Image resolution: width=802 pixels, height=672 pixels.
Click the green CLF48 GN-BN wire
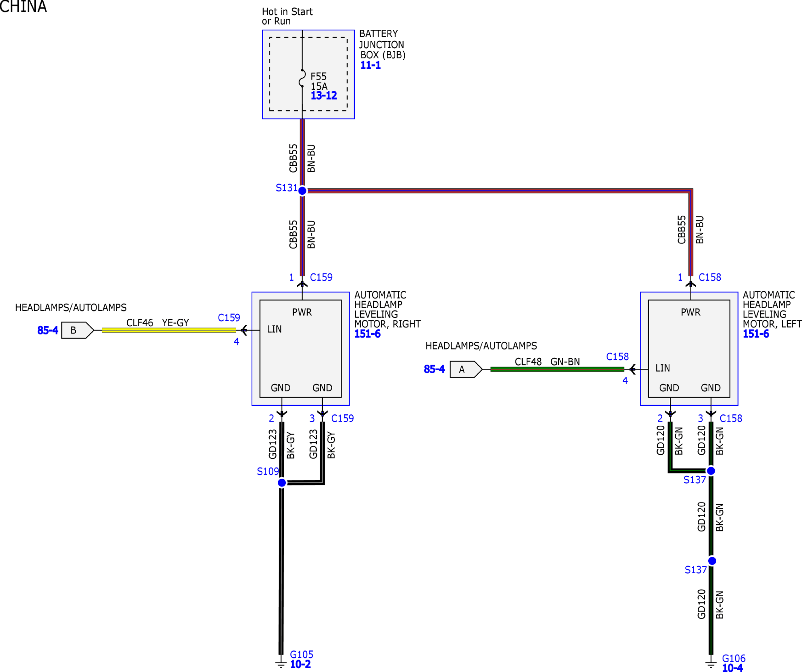click(x=557, y=370)
